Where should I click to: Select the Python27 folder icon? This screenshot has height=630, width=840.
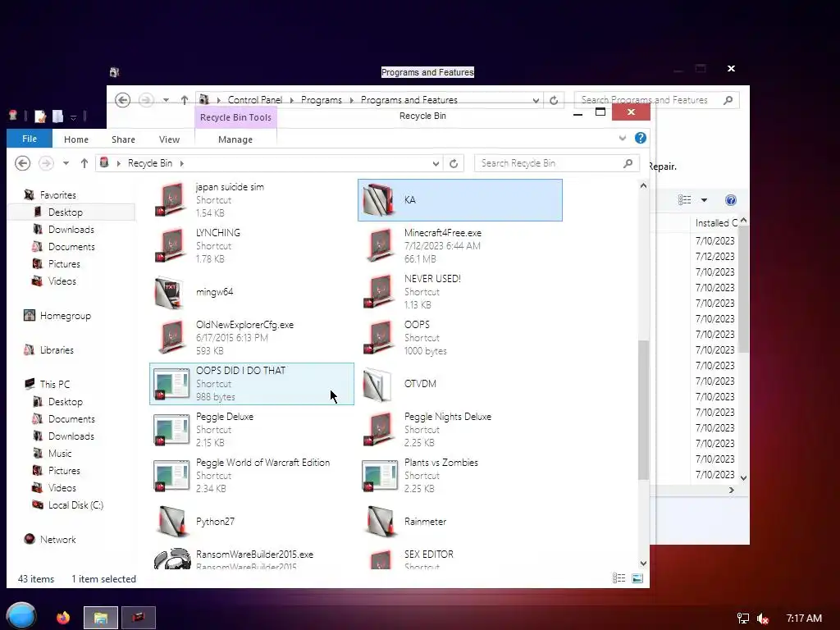(x=171, y=521)
